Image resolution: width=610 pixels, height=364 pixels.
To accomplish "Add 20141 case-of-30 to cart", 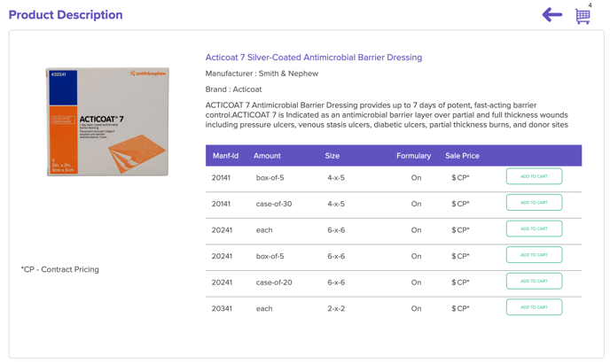I will click(x=534, y=203).
